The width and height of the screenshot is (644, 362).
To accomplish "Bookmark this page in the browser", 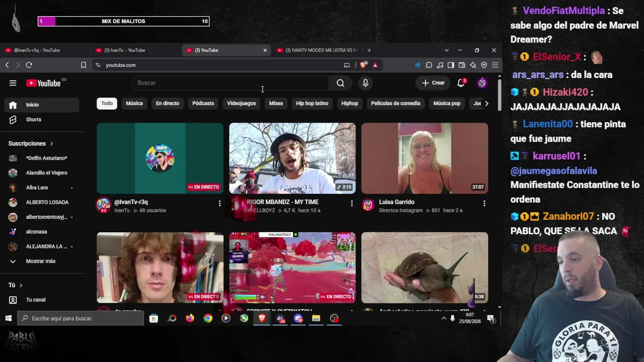I will coord(84,65).
